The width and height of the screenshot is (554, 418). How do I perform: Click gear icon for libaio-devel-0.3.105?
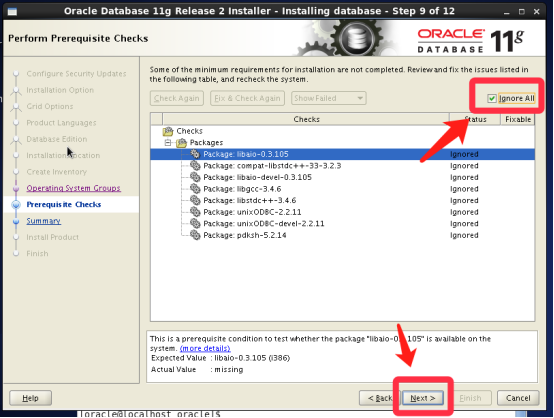pyautogui.click(x=195, y=177)
